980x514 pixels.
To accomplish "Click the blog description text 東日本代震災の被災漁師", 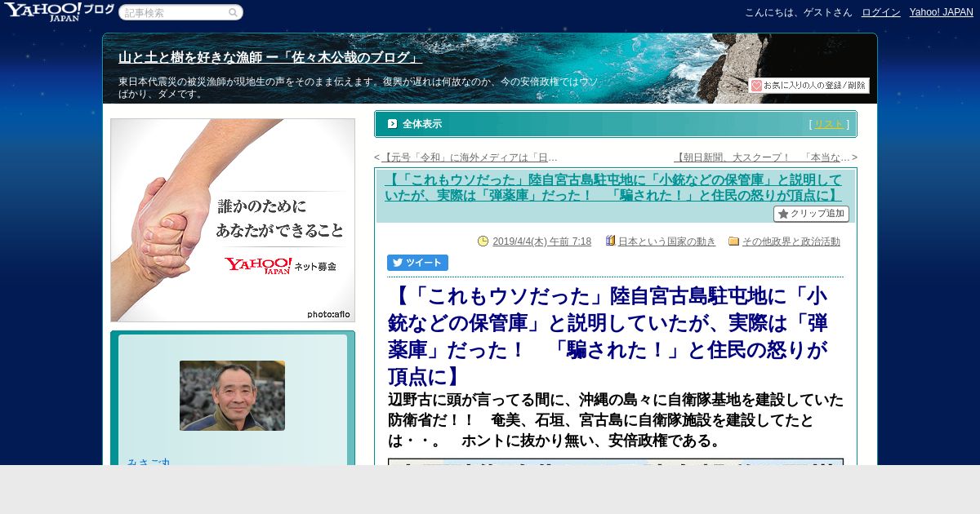I will click(x=359, y=88).
